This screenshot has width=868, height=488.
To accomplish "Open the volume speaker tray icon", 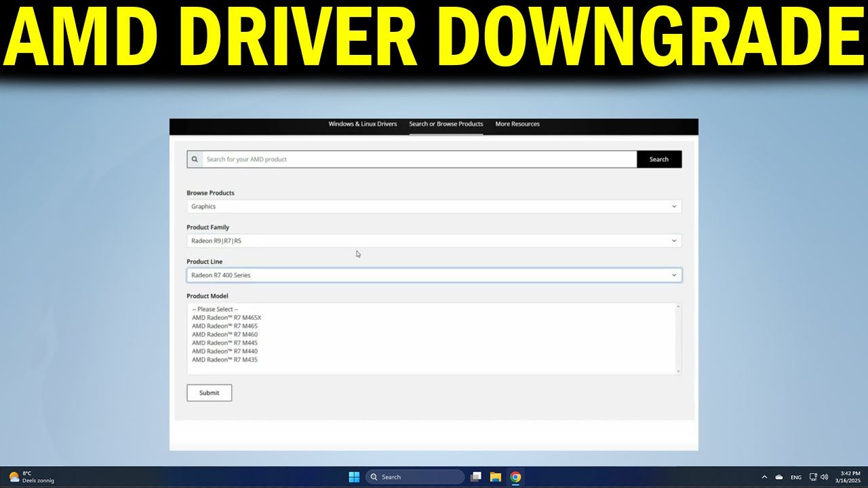I will click(825, 477).
